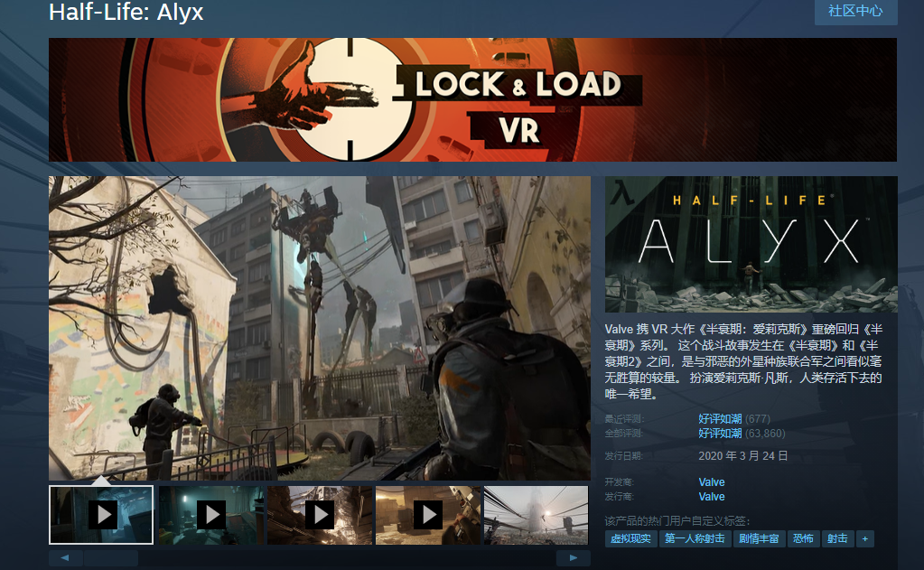Expand more tags with the plus button
Viewport: 924px width, 570px height.
[x=864, y=538]
